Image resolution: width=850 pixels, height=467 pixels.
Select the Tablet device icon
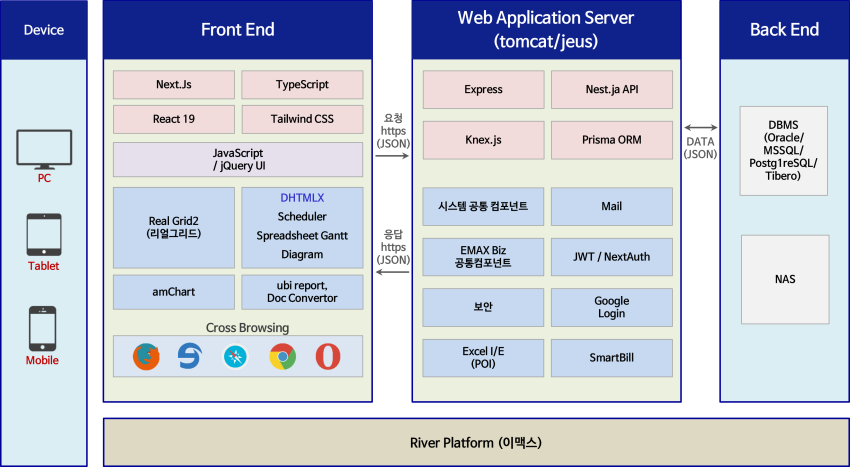coord(44,234)
